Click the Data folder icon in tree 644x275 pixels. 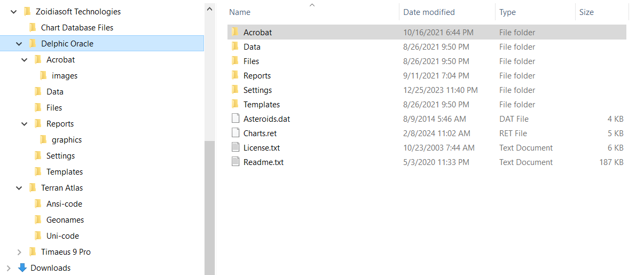(x=38, y=91)
